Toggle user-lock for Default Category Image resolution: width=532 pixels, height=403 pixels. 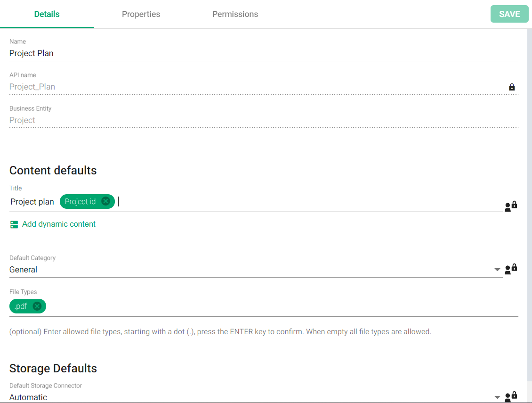[511, 269]
